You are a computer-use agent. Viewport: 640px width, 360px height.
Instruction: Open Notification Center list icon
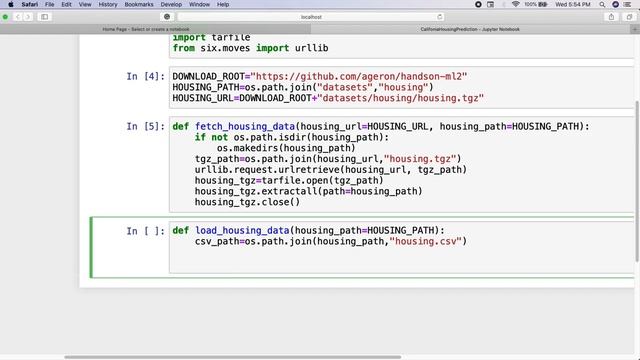coord(628,4)
